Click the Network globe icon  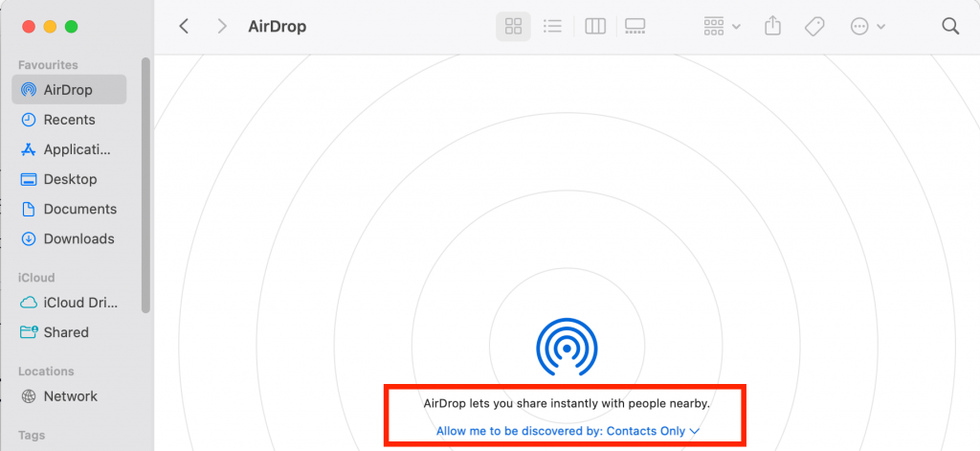[28, 396]
